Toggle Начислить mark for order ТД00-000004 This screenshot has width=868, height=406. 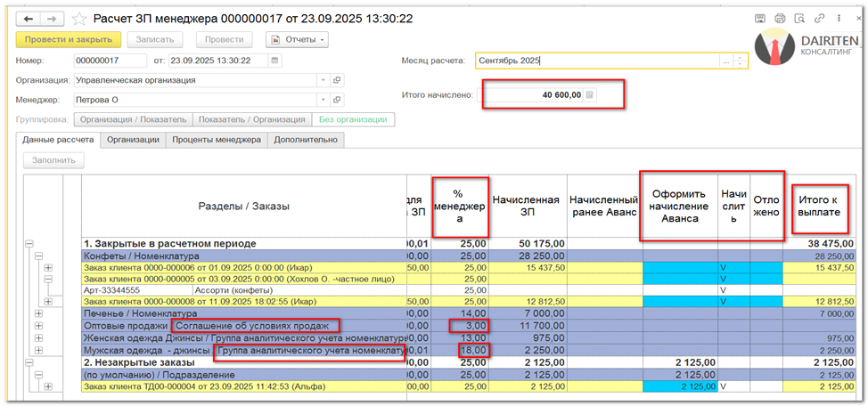pos(734,386)
